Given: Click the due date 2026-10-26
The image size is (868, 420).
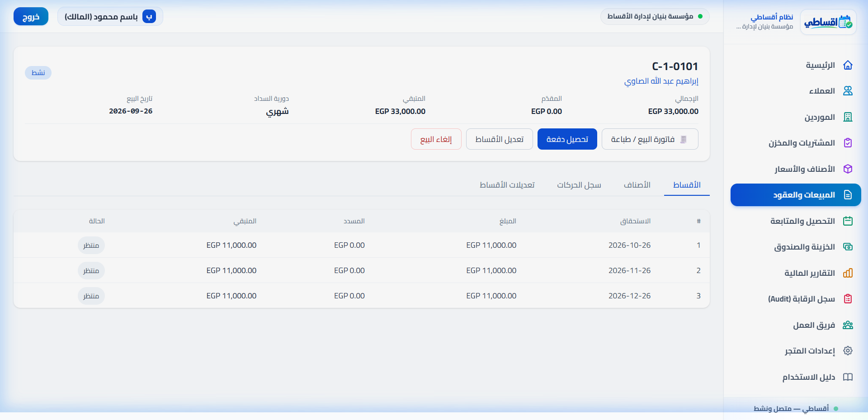Looking at the screenshot, I should pos(629,245).
